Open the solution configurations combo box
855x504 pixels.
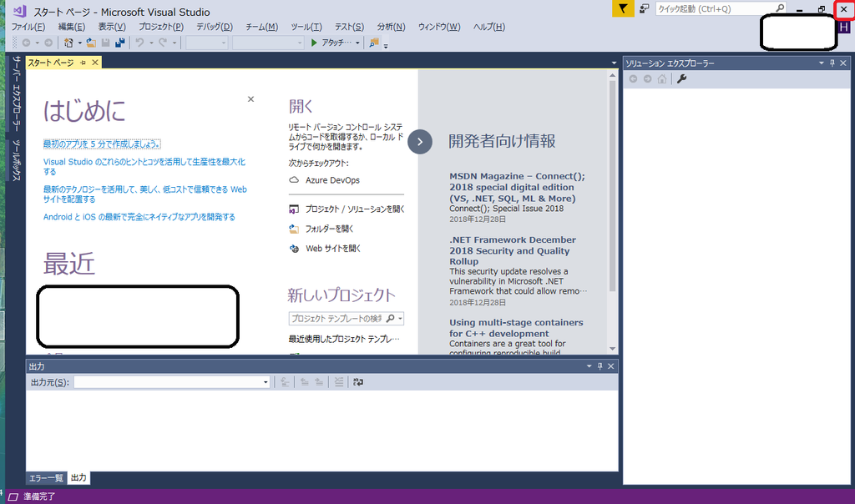point(207,43)
